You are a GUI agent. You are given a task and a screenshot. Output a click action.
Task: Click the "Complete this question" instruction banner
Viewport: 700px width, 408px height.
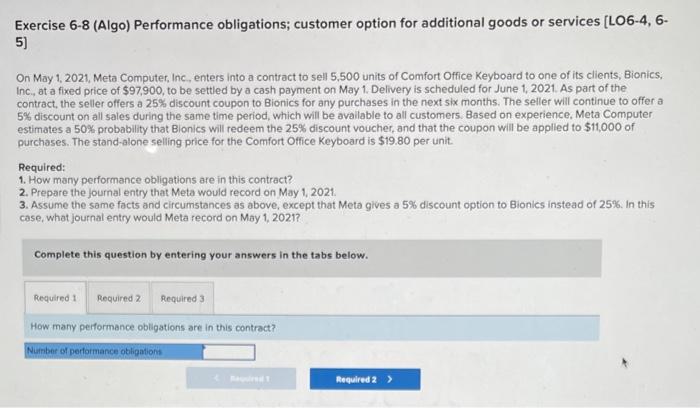[201, 255]
